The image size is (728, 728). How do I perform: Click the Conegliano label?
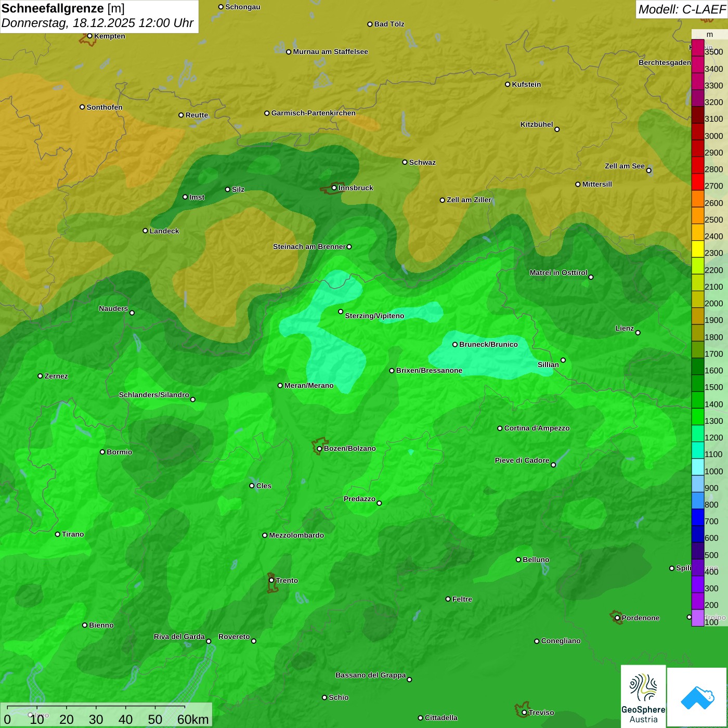561,641
